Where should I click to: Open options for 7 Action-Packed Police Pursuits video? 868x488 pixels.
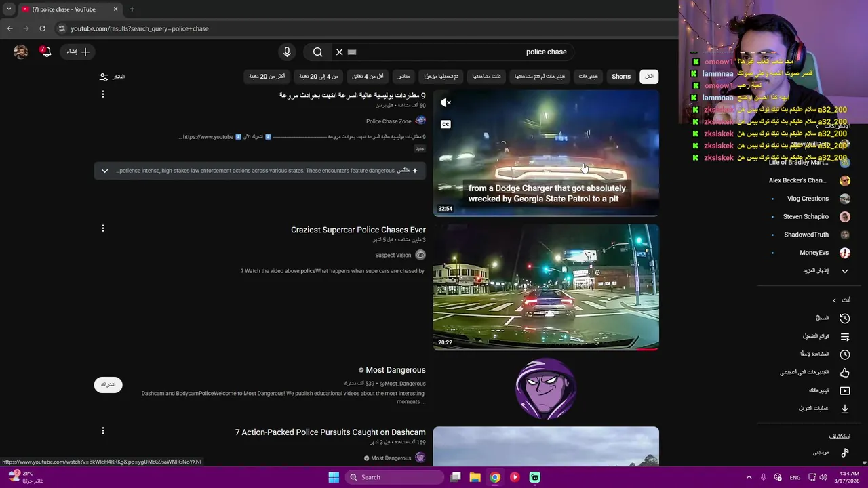103,430
